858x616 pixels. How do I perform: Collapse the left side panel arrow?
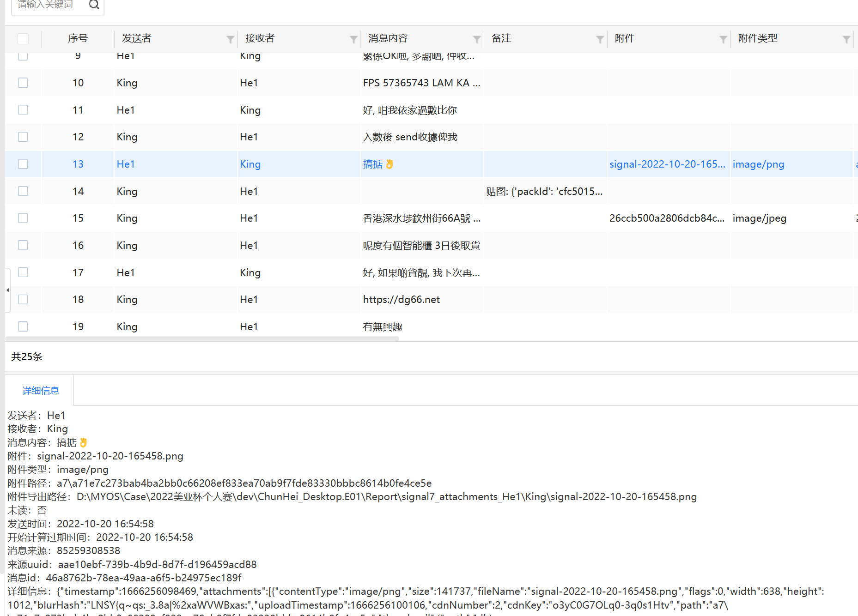[8, 290]
